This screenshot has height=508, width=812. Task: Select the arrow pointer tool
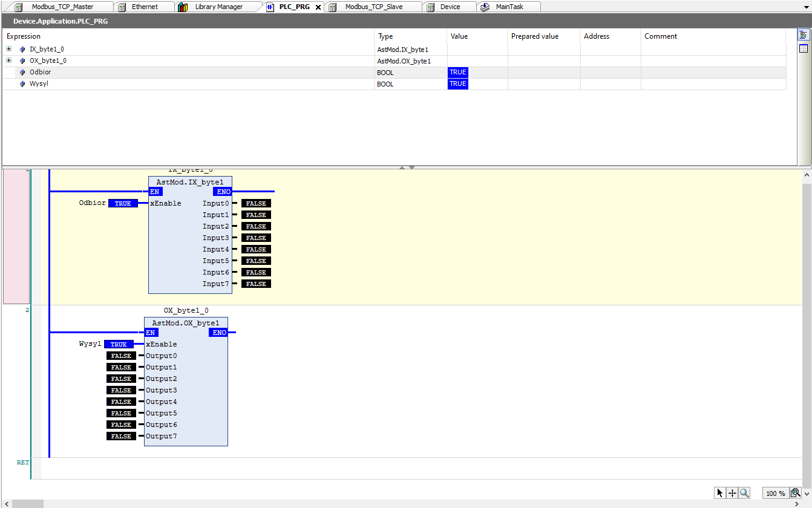point(719,493)
